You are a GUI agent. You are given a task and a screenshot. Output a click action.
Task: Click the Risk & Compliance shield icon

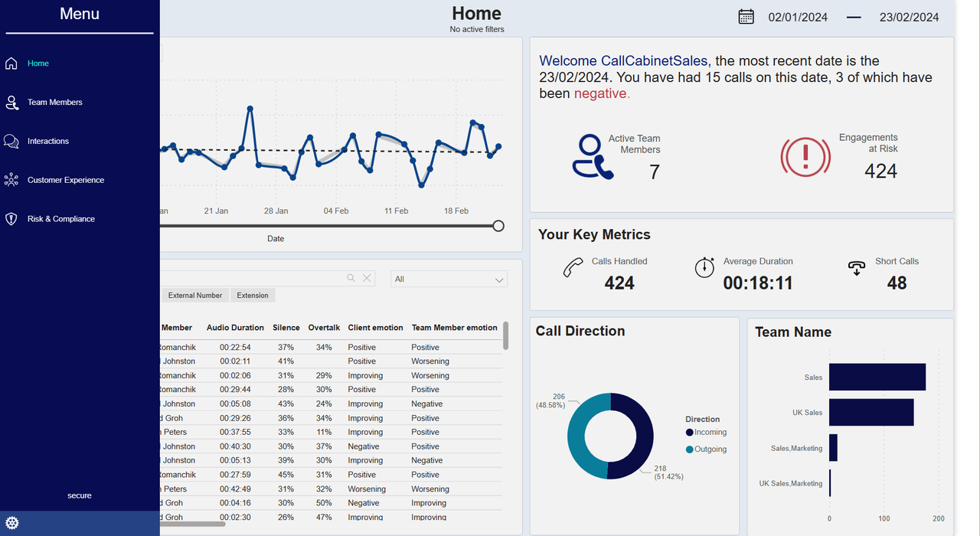(x=11, y=219)
